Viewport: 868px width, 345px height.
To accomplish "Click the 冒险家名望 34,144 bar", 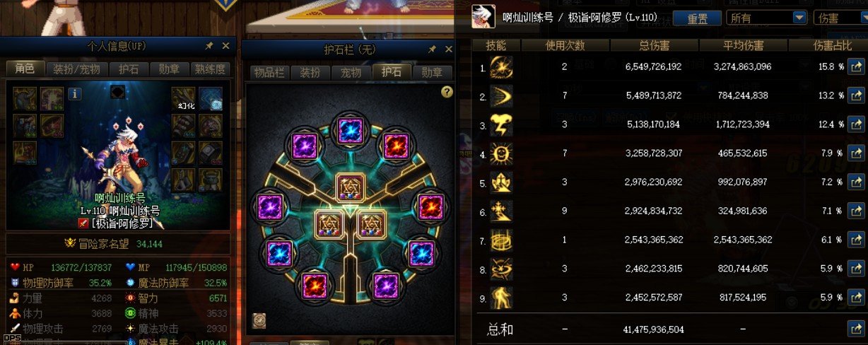I will (117, 245).
